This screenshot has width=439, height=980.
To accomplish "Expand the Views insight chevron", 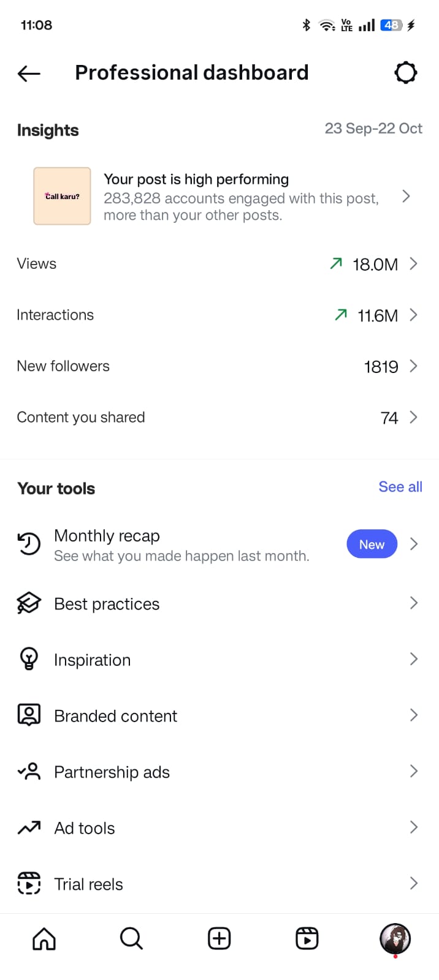I will [x=413, y=264].
